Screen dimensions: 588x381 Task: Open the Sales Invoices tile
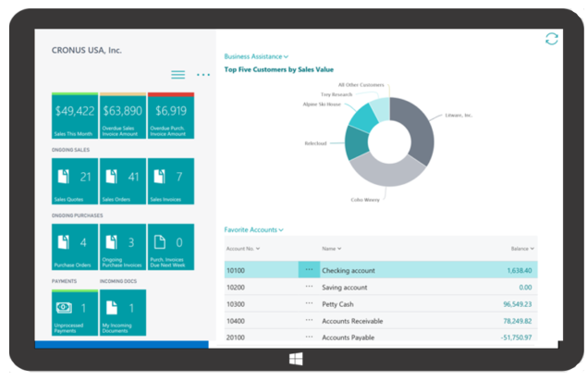(171, 181)
